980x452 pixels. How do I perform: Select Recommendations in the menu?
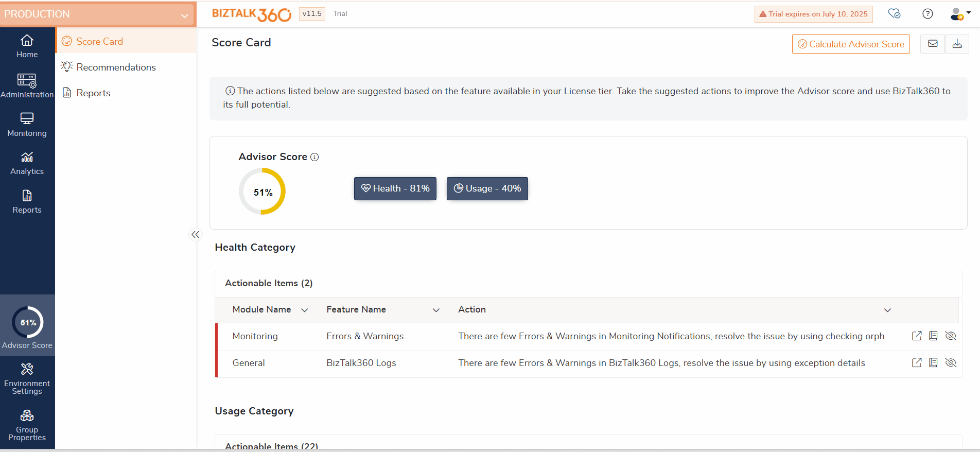[116, 67]
